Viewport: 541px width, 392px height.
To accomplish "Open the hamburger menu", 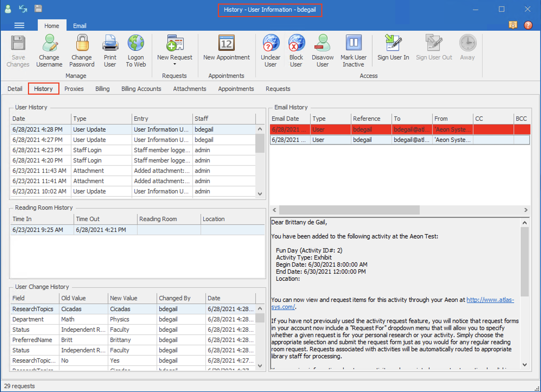I will pos(19,25).
